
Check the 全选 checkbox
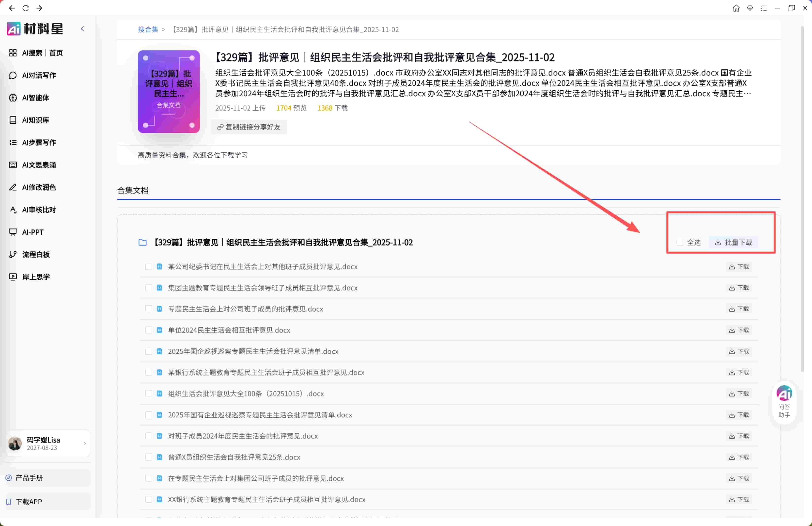[x=679, y=242]
